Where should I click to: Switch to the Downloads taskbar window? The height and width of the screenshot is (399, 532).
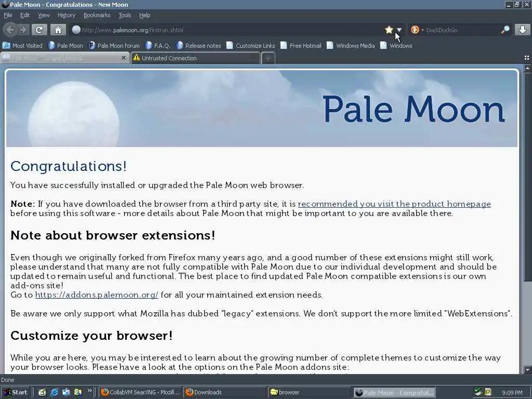coord(224,392)
